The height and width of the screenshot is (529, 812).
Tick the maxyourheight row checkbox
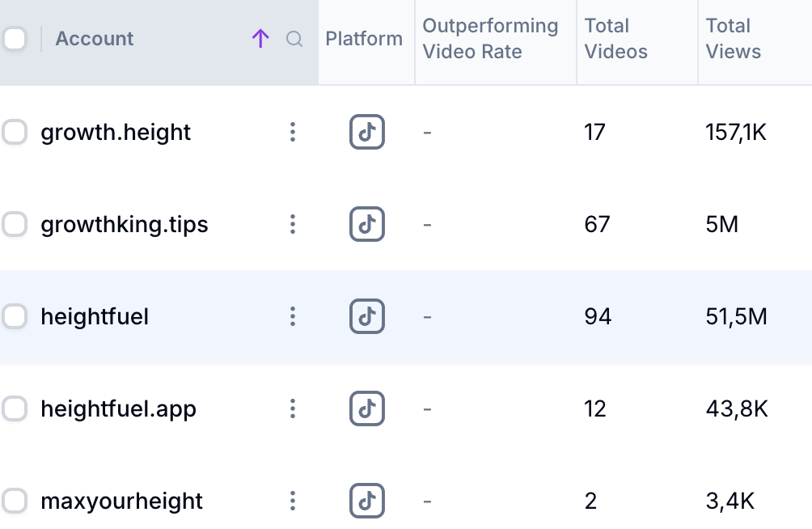(x=15, y=501)
